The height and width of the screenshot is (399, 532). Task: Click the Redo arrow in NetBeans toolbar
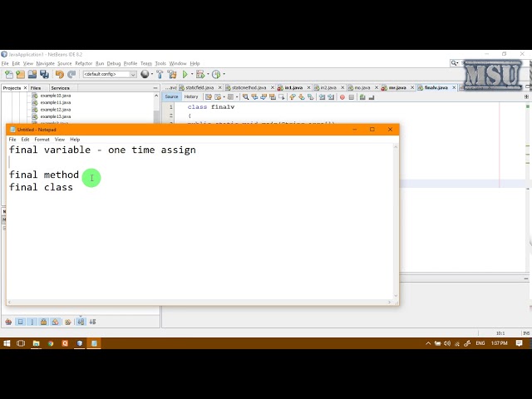pos(71,74)
